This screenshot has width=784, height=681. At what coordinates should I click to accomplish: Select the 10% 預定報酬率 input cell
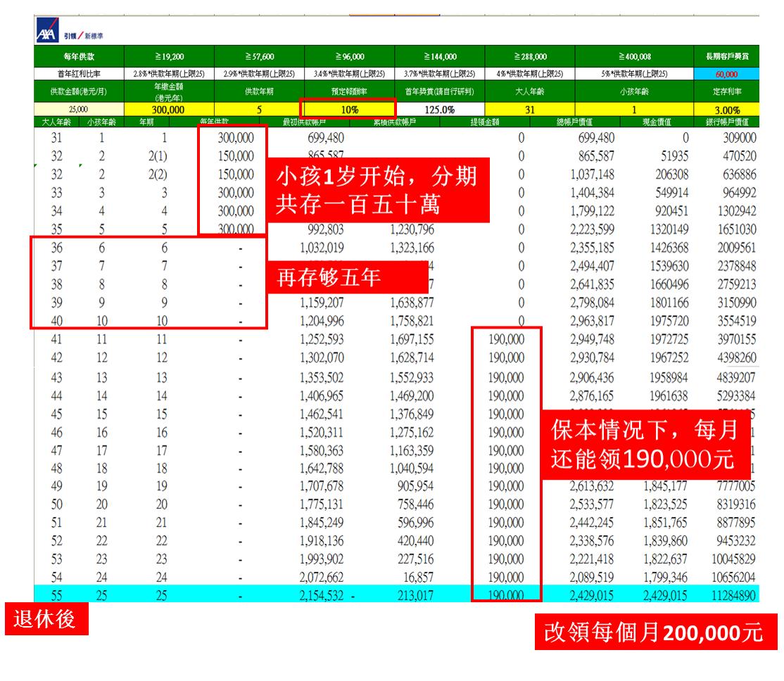[348, 110]
